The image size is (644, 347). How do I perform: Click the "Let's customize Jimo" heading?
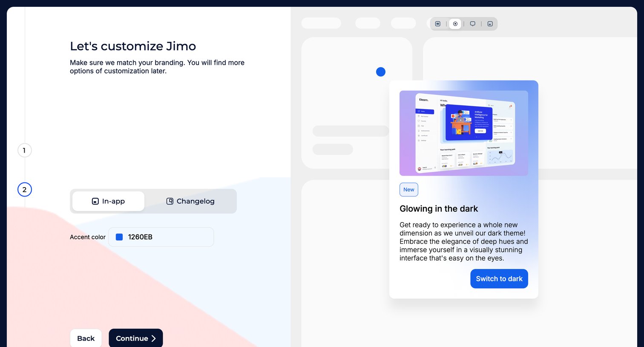(133, 46)
